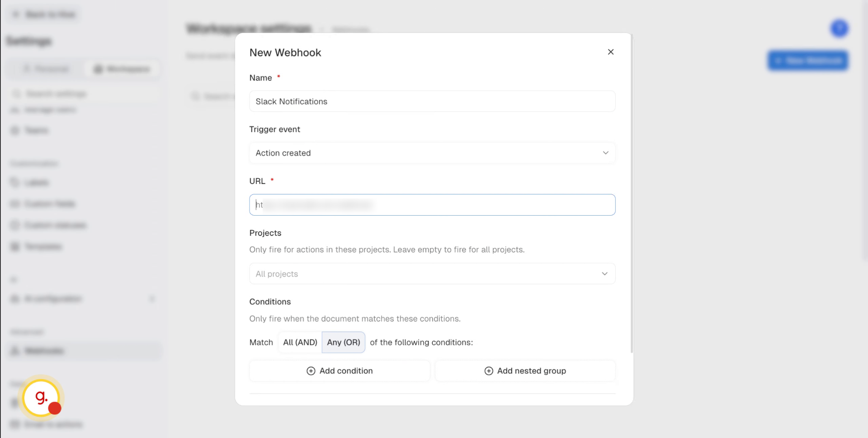
Task: Click the Conditions section heading
Action: pos(270,301)
